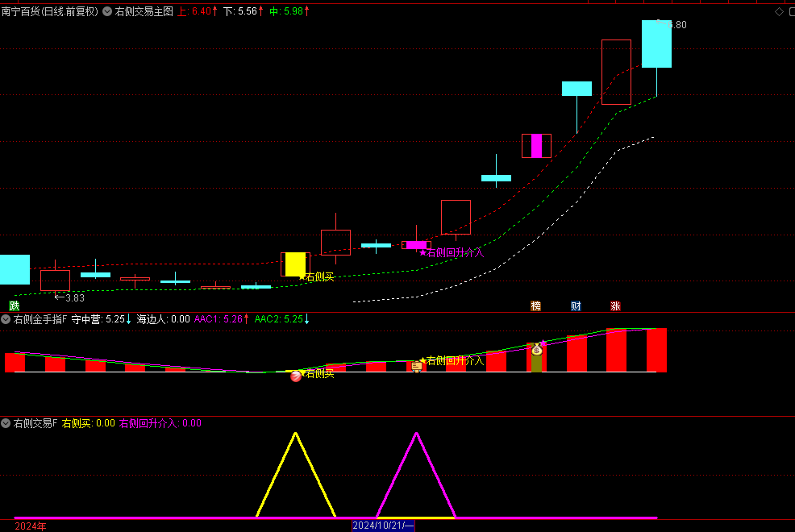The width and height of the screenshot is (795, 532).
Task: Select the magenta candle above the 榜 badge
Action: pos(536,146)
